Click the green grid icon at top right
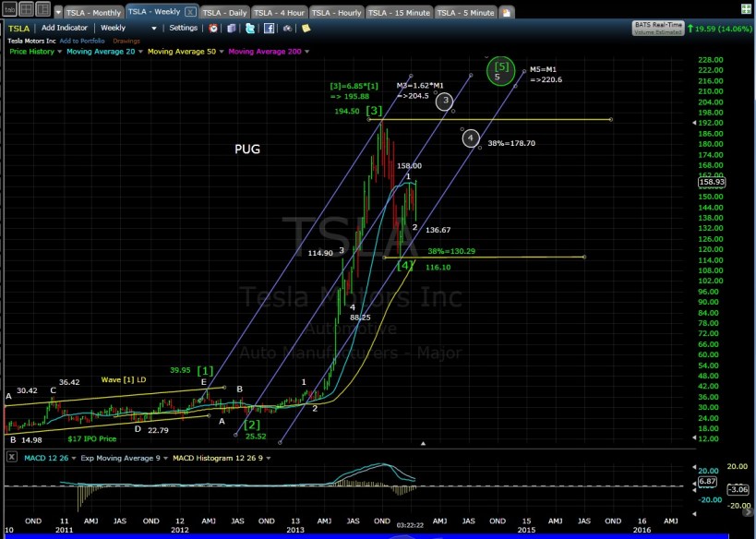 [x=746, y=8]
